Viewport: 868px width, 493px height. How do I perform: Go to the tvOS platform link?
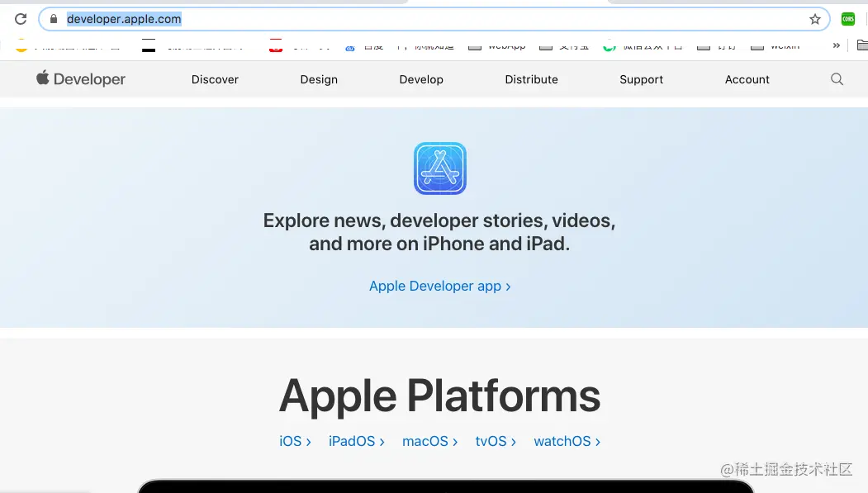click(496, 441)
